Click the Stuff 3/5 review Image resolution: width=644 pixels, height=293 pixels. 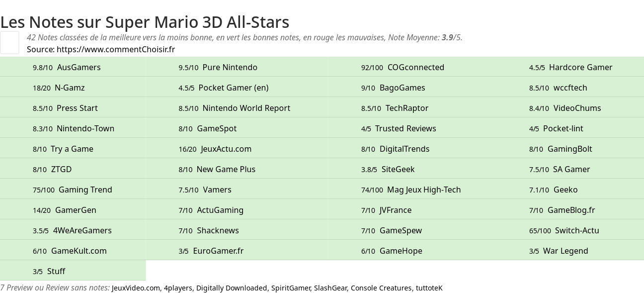[x=56, y=271]
